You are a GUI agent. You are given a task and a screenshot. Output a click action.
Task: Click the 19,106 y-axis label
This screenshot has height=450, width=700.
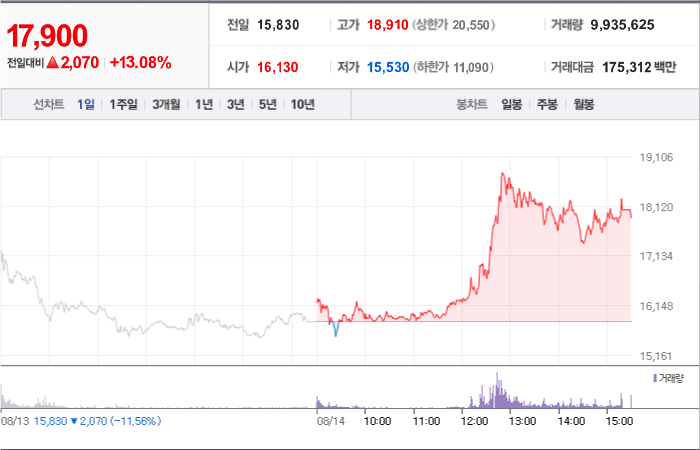pyautogui.click(x=656, y=157)
